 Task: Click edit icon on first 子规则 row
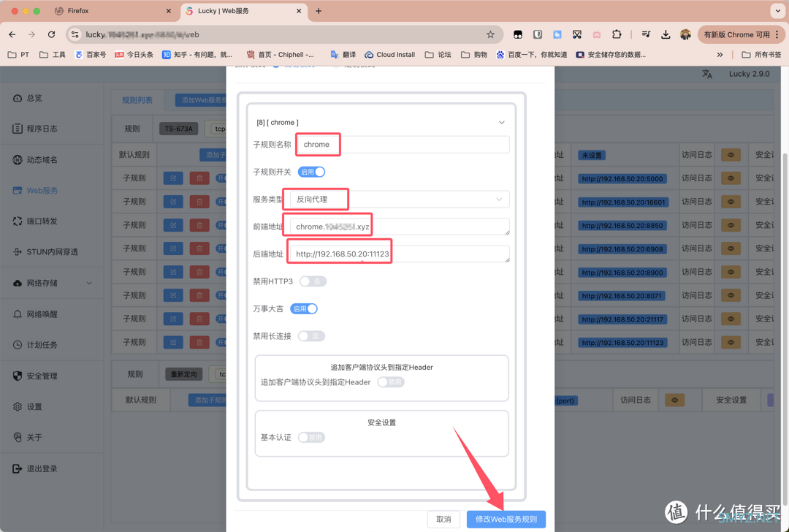coord(173,178)
